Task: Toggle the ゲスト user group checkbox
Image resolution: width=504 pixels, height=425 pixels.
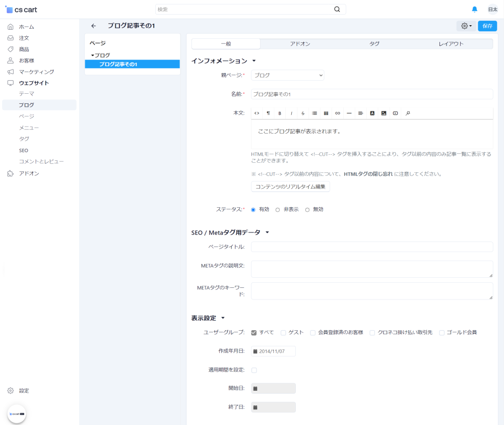Action: point(283,333)
